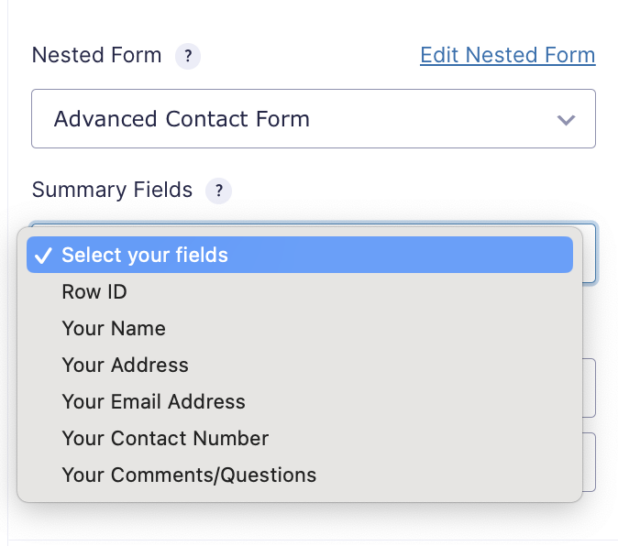Image resolution: width=618 pixels, height=546 pixels.
Task: Select the Your Contact Number option
Action: 165,438
